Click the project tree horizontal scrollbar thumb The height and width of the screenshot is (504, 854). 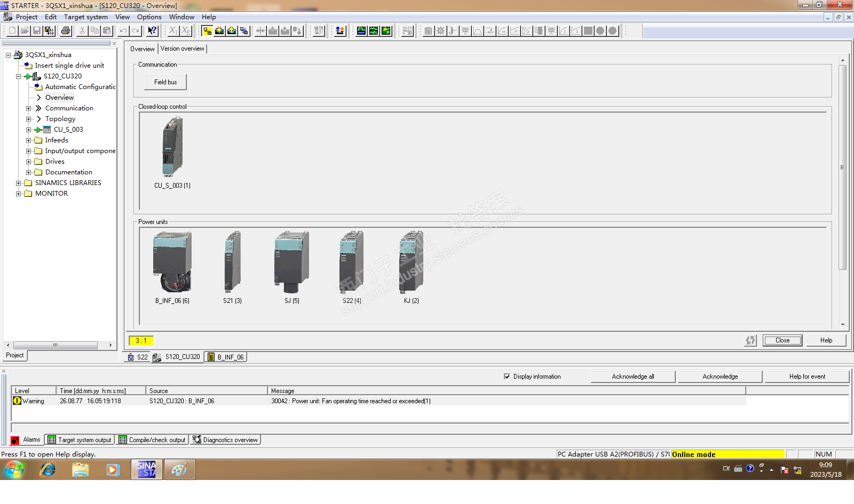[x=56, y=345]
